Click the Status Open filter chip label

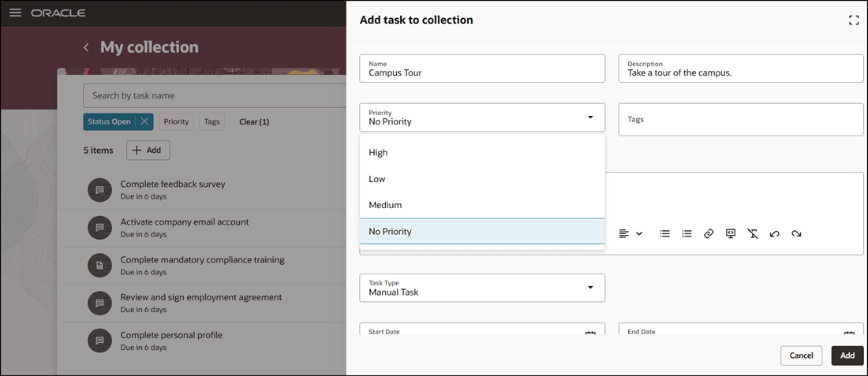coord(109,121)
